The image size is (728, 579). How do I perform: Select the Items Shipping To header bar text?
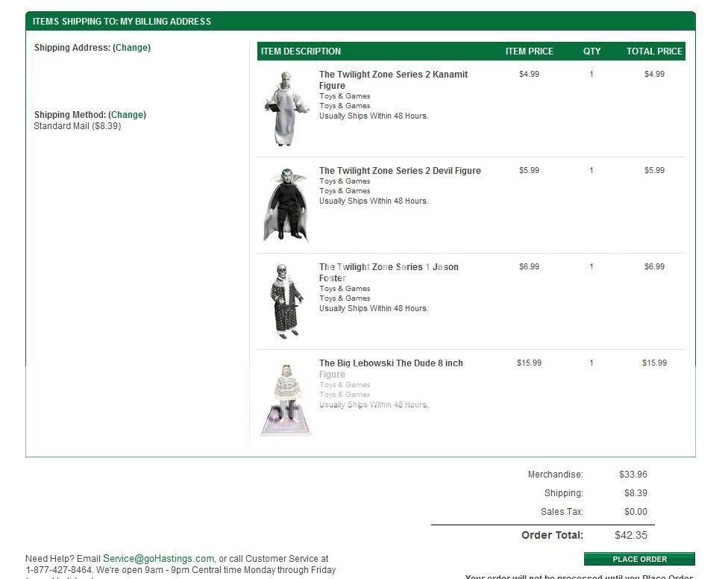122,22
